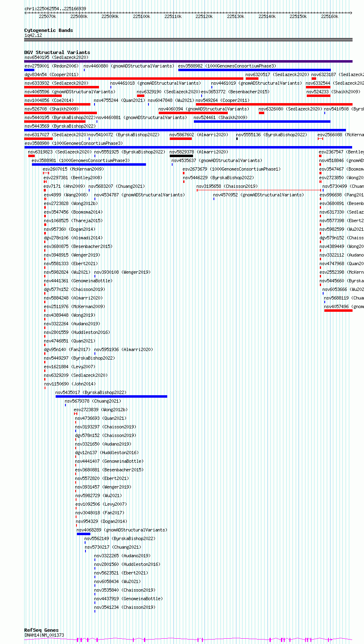Select nsv5829378 (Almarri2020) black bar
This screenshot has height=644, width=364.
(181, 156)
